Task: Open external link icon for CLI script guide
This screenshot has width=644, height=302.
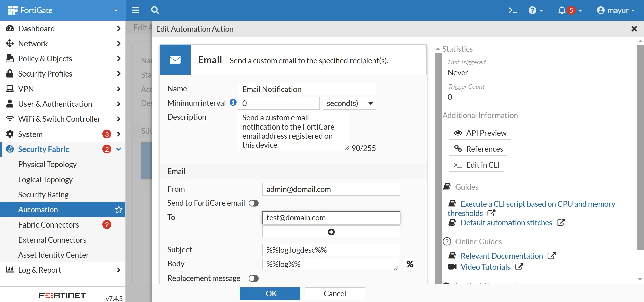Action: point(491,213)
